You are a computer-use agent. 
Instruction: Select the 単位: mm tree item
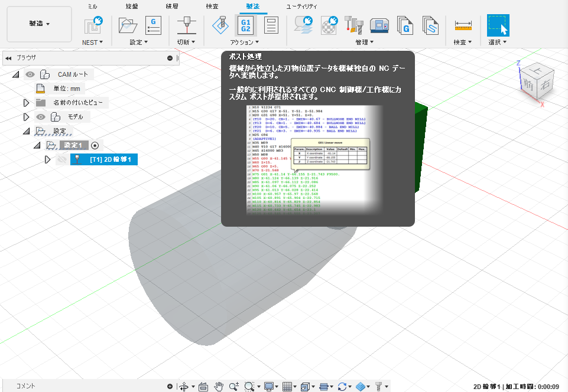click(x=67, y=89)
